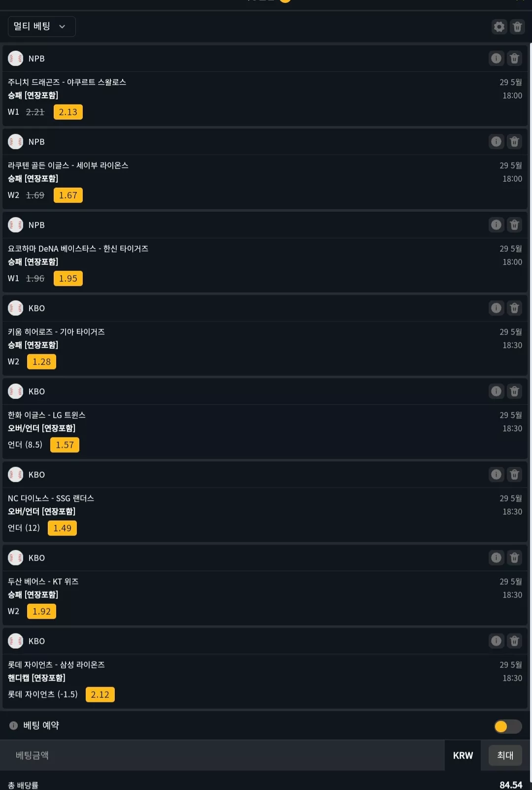
Task: Open the 멀티 베팅 dropdown
Action: 42,27
